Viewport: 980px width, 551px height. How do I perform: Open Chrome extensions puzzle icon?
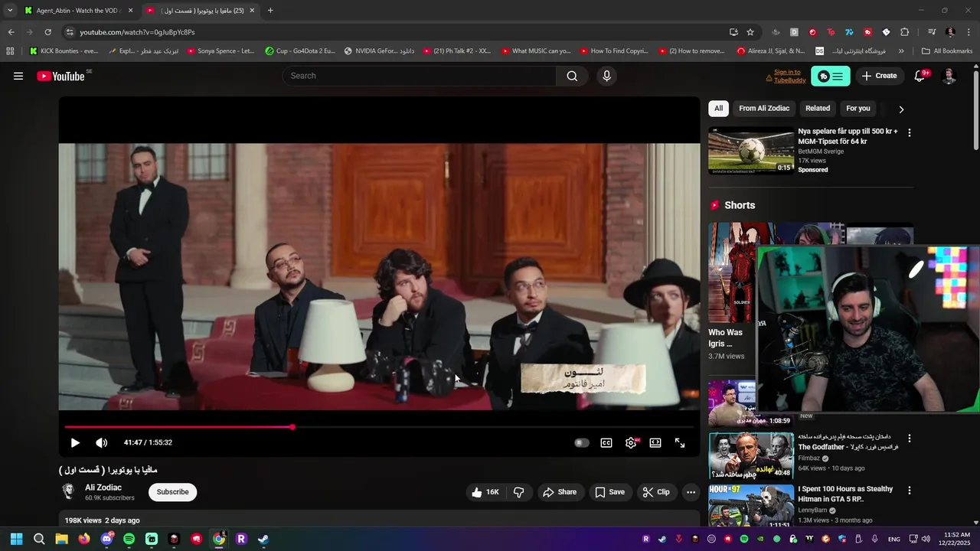(x=904, y=32)
